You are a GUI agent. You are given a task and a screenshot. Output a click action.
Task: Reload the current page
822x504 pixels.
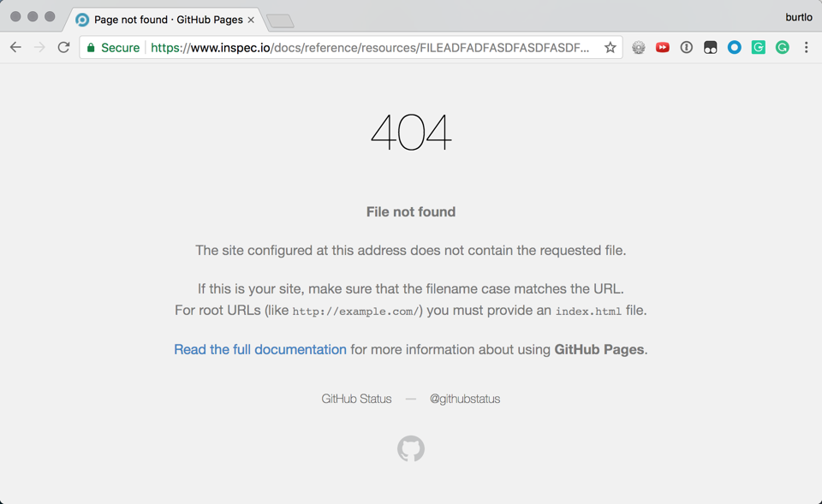click(x=63, y=48)
